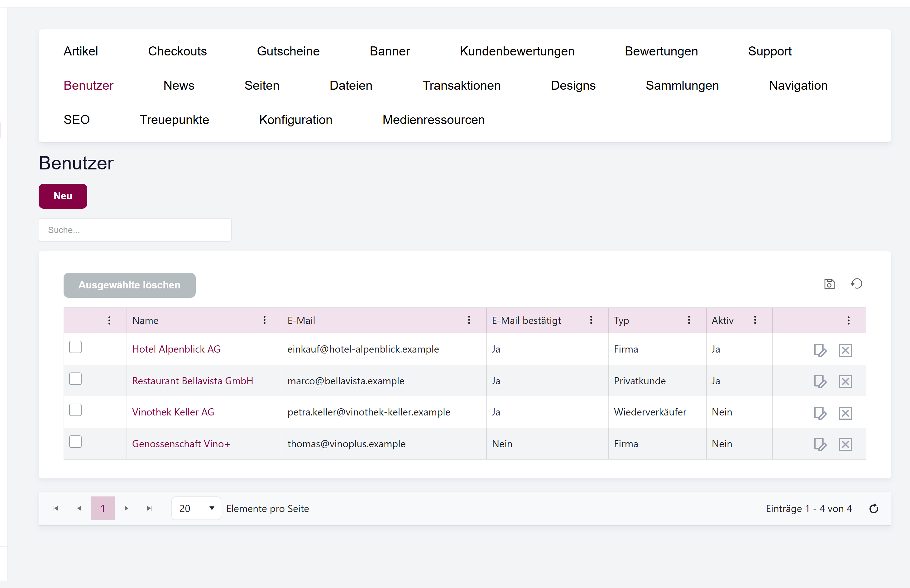
Task: Open the Typ column menu
Action: (689, 320)
